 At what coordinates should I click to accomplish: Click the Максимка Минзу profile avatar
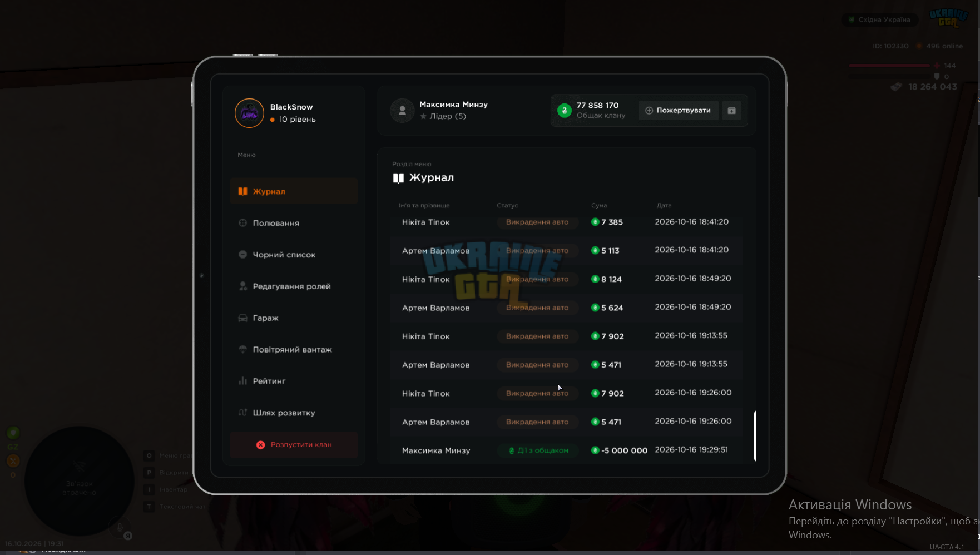coord(402,111)
